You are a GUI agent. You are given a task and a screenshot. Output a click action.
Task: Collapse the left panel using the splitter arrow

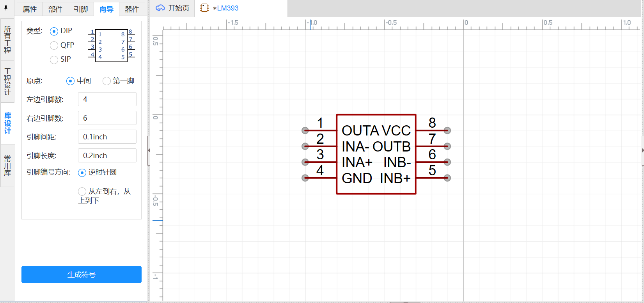pos(149,150)
